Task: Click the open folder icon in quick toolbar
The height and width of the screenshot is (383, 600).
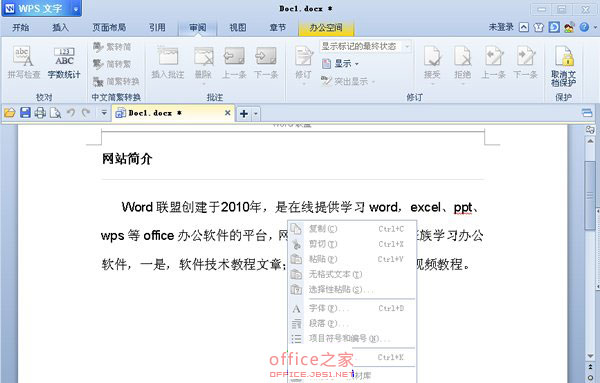Action: click(x=10, y=113)
